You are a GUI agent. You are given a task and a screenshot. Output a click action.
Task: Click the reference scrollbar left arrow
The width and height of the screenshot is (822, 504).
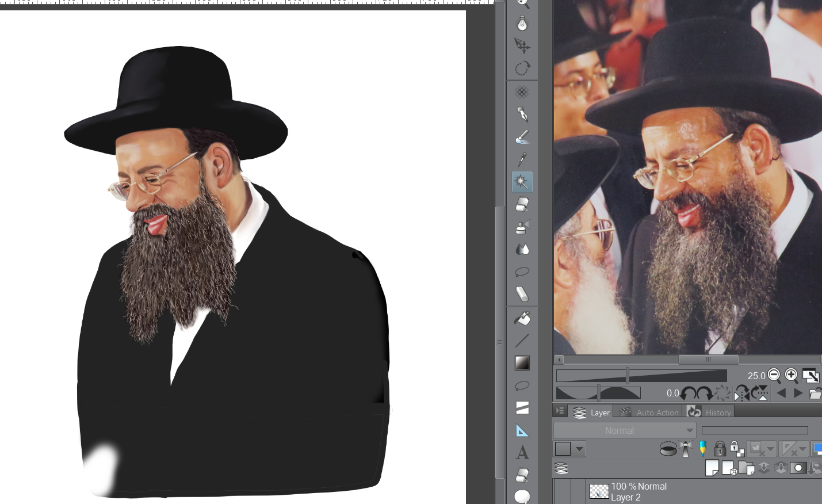(559, 360)
